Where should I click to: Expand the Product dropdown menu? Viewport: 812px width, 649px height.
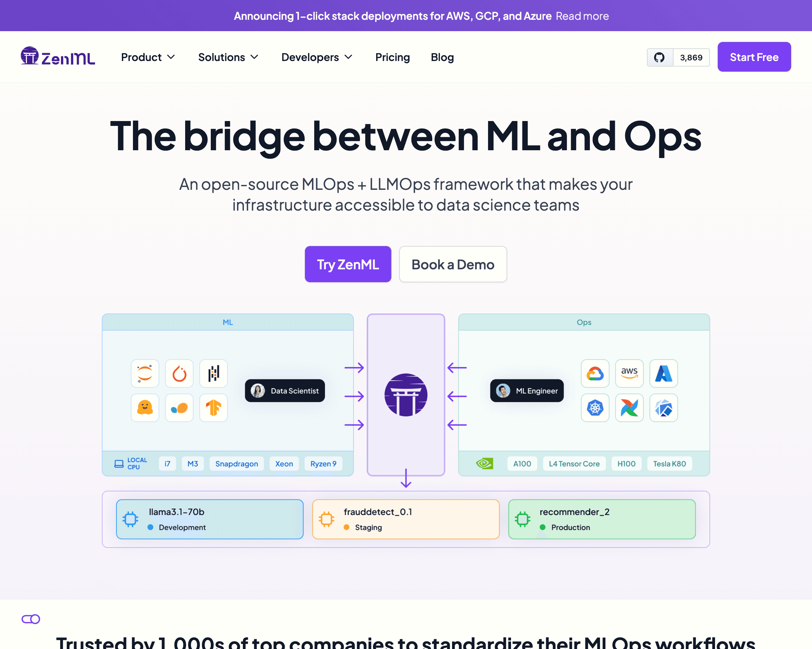point(148,57)
